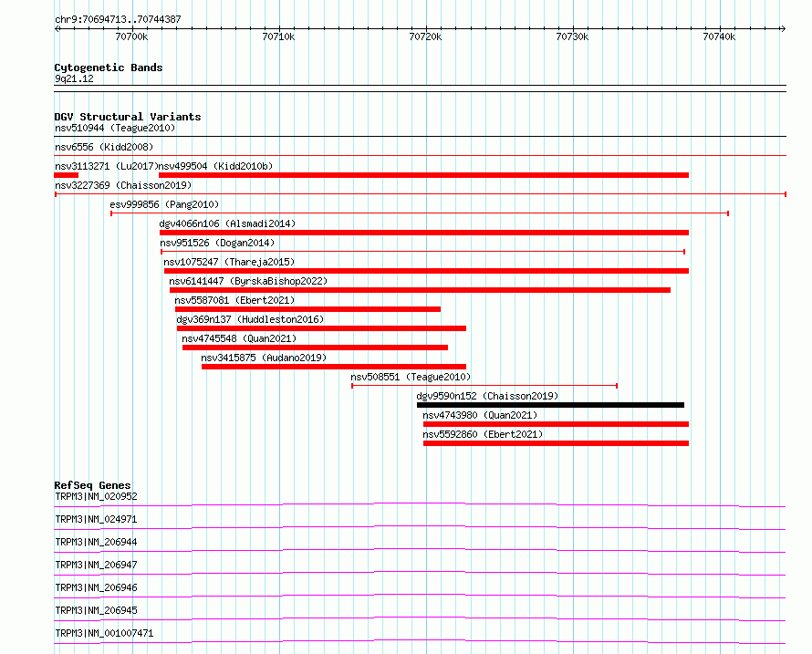Click the thin red line under nsv3227369
The image size is (812, 654).
421,194
